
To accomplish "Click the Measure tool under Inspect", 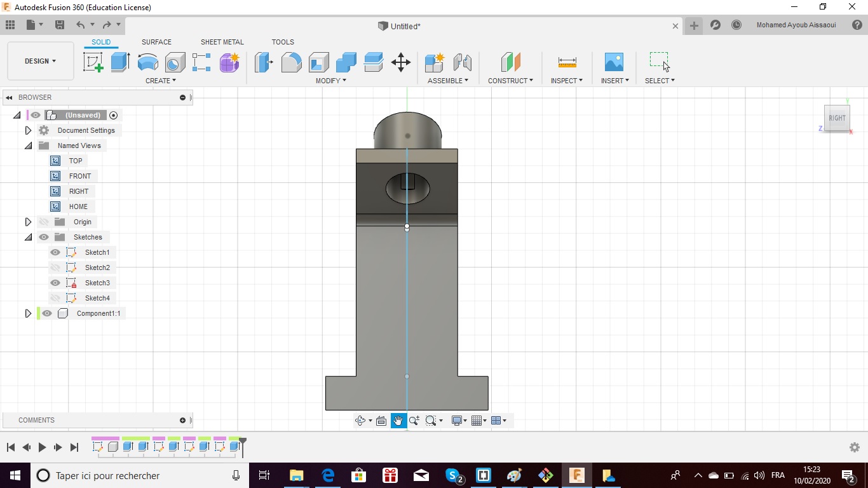I will (567, 62).
